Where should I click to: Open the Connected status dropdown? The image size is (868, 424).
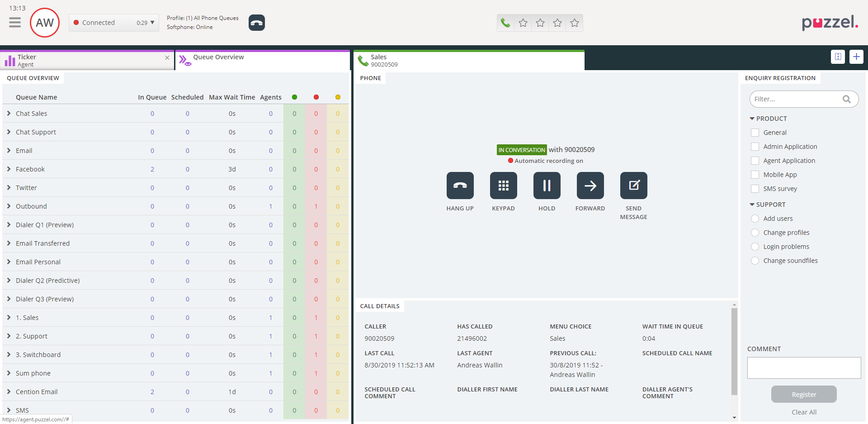114,23
